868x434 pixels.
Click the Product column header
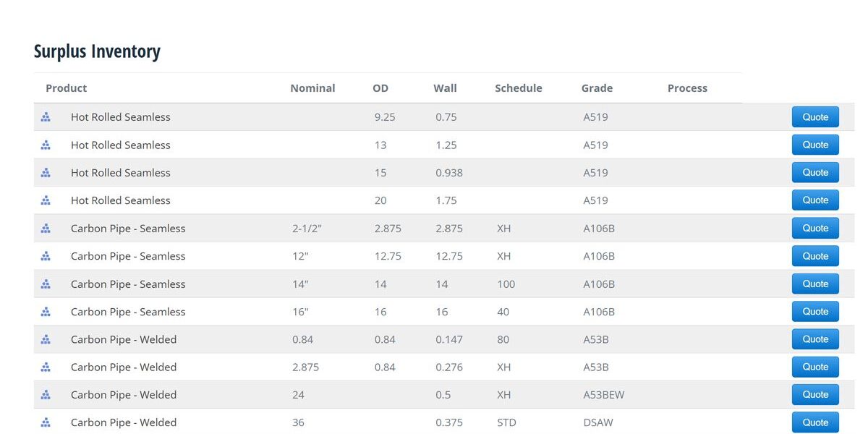pyautogui.click(x=66, y=88)
